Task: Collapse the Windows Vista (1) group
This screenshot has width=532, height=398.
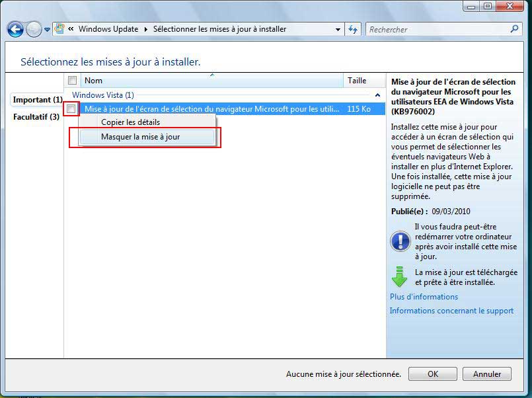Action: pos(377,95)
